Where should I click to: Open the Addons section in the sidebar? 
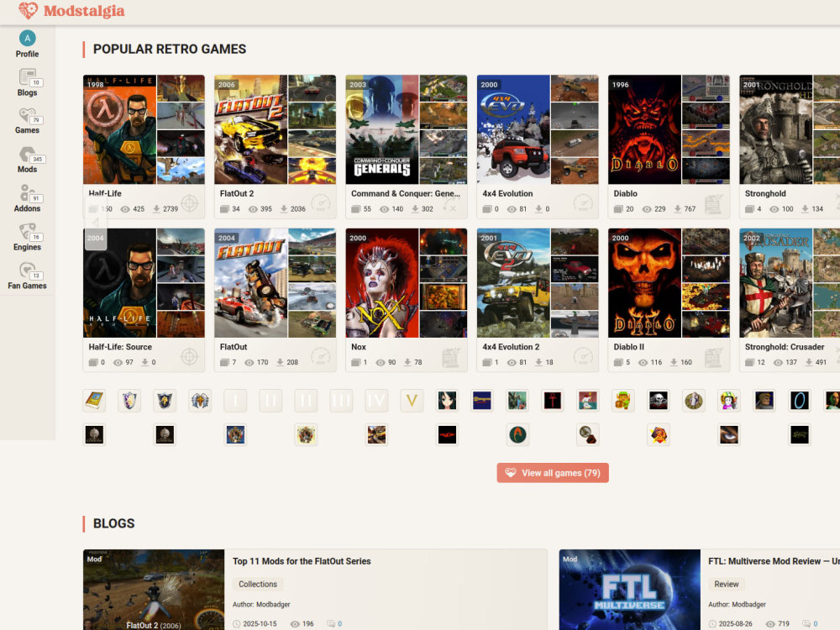coord(28,199)
